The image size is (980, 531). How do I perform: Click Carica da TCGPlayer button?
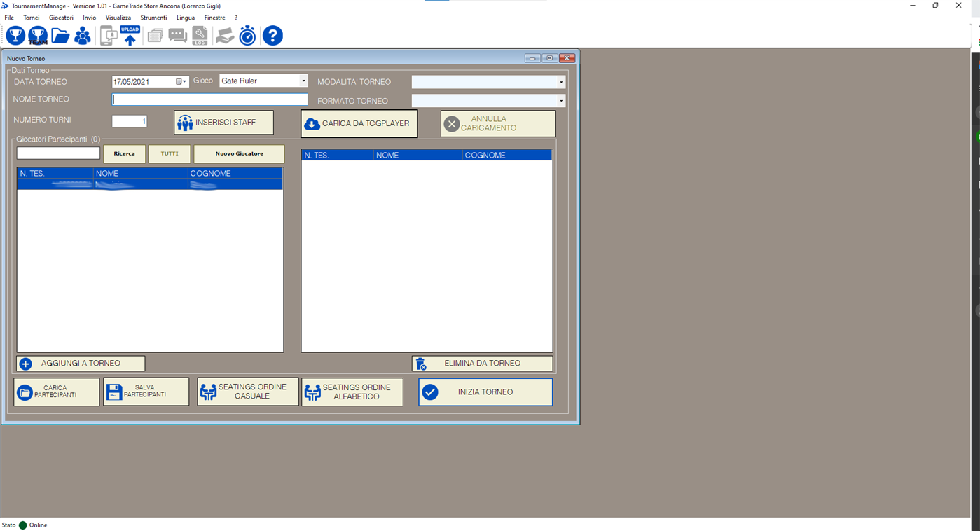click(x=359, y=123)
